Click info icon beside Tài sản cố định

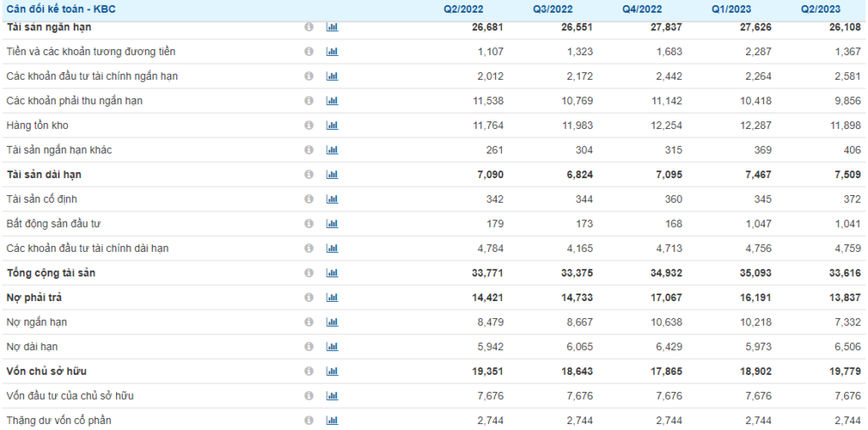309,199
